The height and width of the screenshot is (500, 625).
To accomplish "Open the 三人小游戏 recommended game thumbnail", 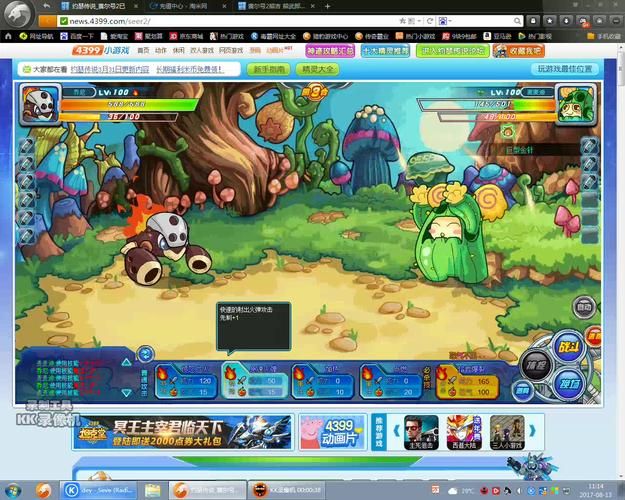I will 507,432.
